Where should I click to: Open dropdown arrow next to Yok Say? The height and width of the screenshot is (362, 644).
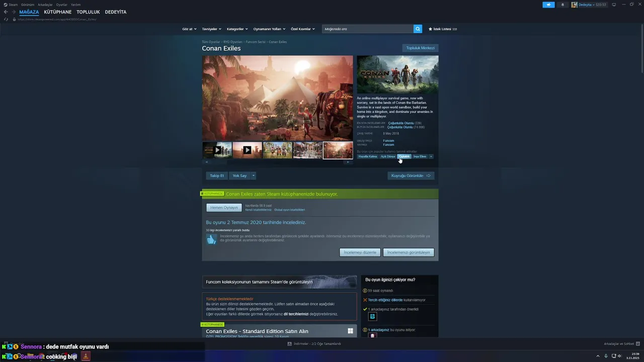tap(254, 175)
